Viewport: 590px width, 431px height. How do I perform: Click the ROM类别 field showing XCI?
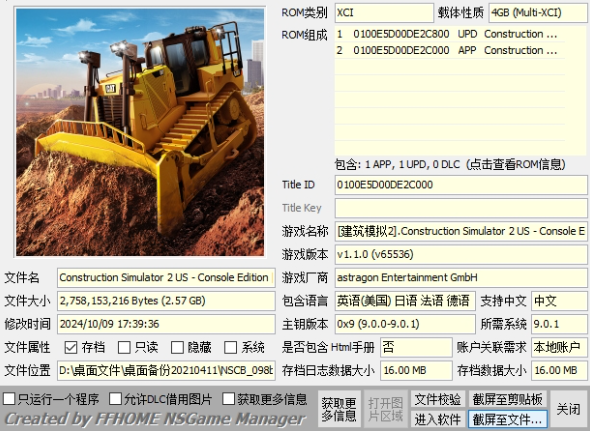pyautogui.click(x=384, y=13)
